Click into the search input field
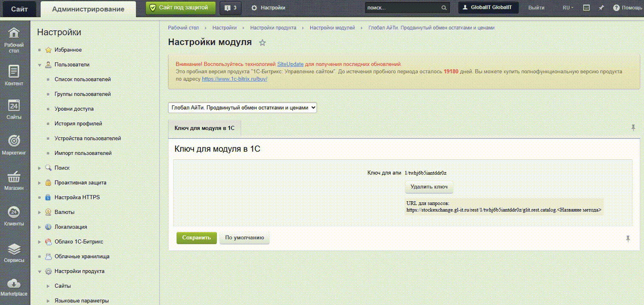The width and height of the screenshot is (644, 305). click(403, 8)
